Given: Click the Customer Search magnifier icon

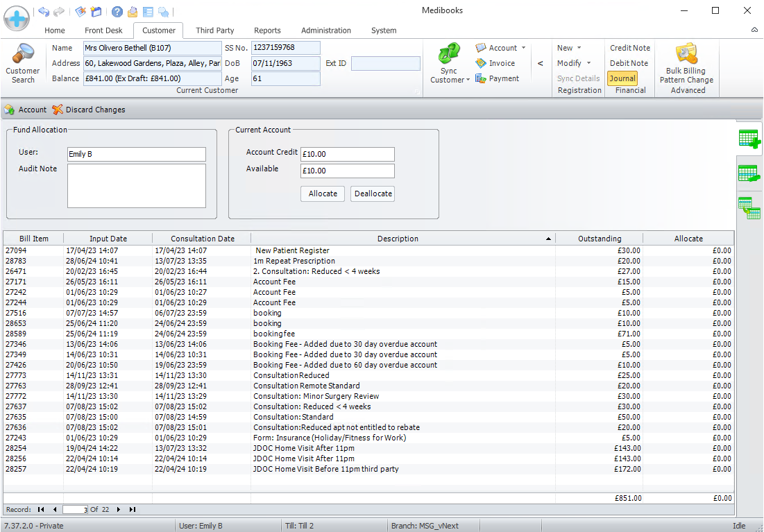Looking at the screenshot, I should click(23, 55).
